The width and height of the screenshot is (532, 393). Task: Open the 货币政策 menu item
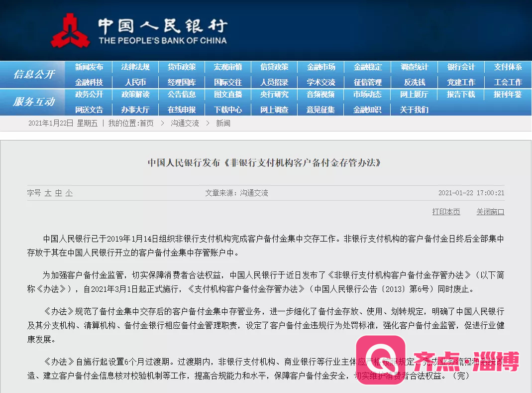[182, 67]
